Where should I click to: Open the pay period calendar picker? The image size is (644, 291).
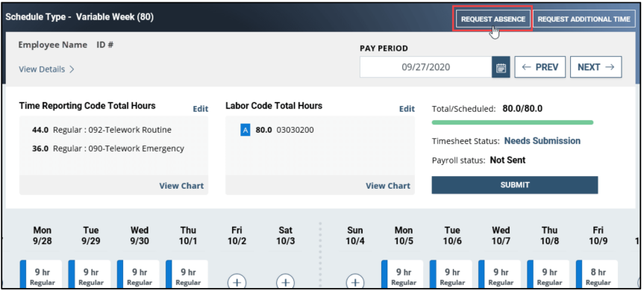click(x=501, y=67)
